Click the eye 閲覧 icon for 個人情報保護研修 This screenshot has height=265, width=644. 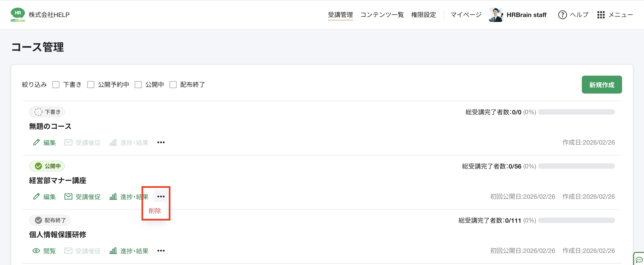tap(36, 251)
